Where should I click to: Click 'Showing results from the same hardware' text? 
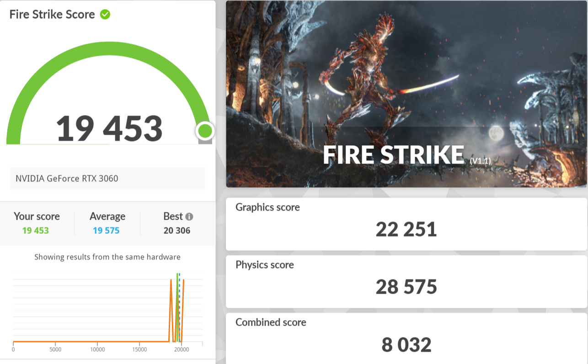(x=107, y=257)
